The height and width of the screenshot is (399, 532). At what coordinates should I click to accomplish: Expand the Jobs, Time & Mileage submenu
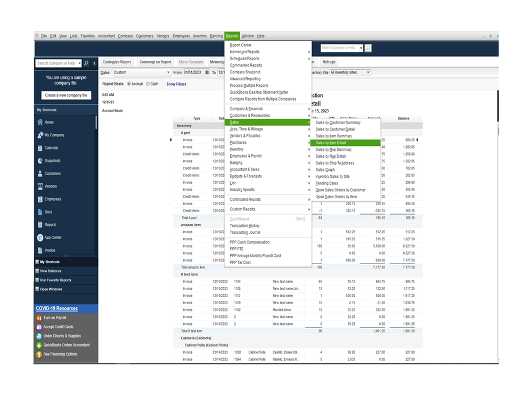268,129
